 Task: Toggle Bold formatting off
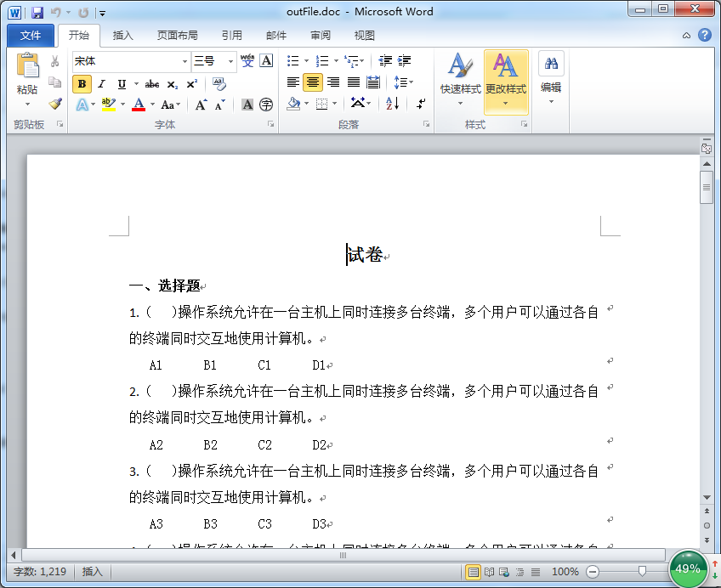[x=82, y=83]
